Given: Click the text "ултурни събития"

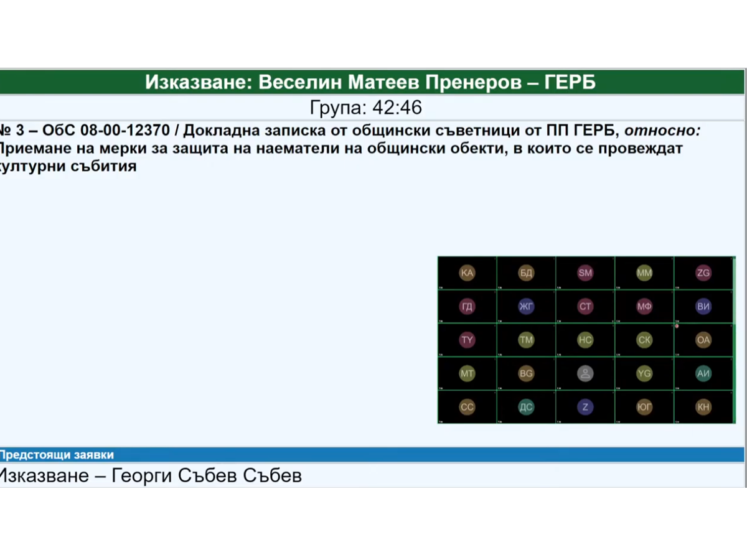Looking at the screenshot, I should click(68, 167).
